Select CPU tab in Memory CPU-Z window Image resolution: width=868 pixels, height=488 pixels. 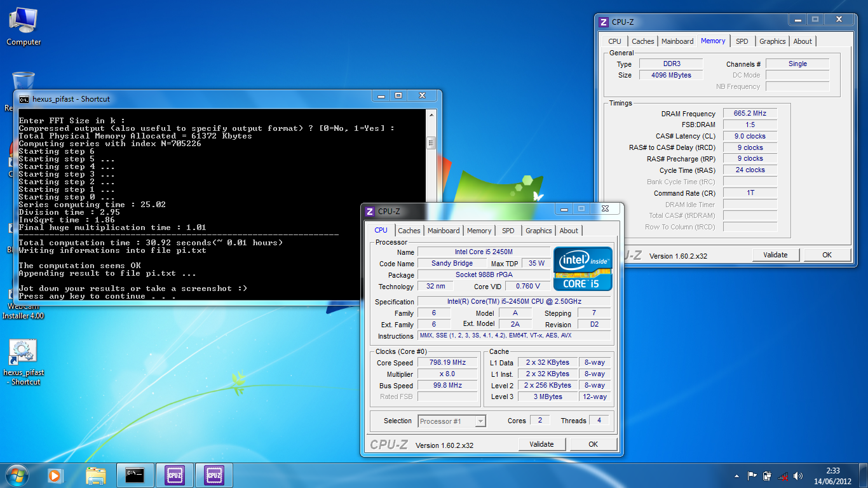614,41
